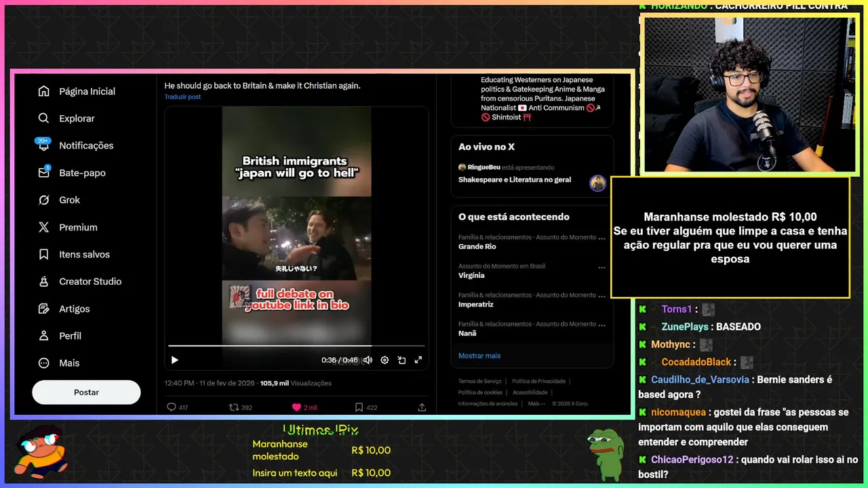Open Shakespeare e Literatura live space
The width and height of the screenshot is (868, 488).
pyautogui.click(x=515, y=180)
